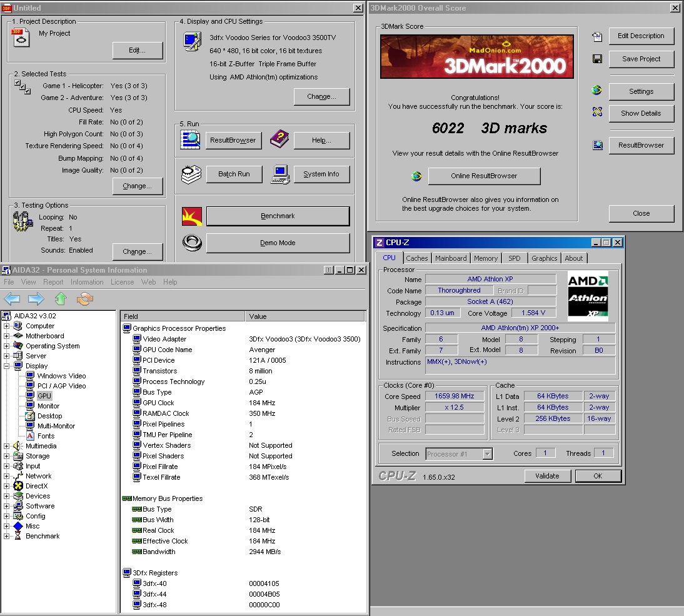Click the AIDA32 green Up arrow icon
The image size is (684, 616).
[x=61, y=299]
